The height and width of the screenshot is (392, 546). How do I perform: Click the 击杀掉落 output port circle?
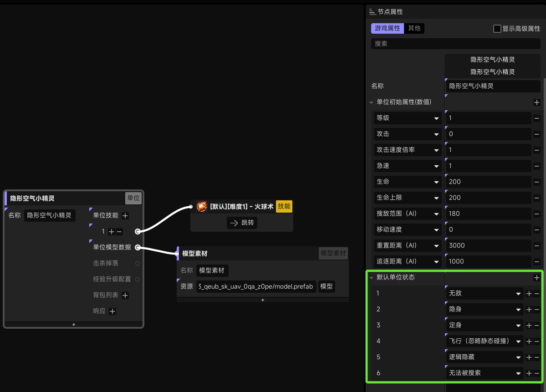click(x=138, y=264)
